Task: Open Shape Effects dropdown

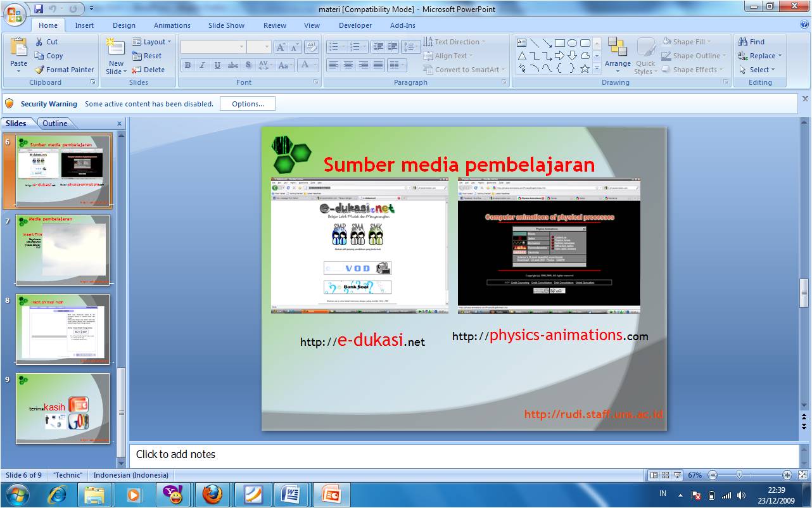Action: click(692, 70)
